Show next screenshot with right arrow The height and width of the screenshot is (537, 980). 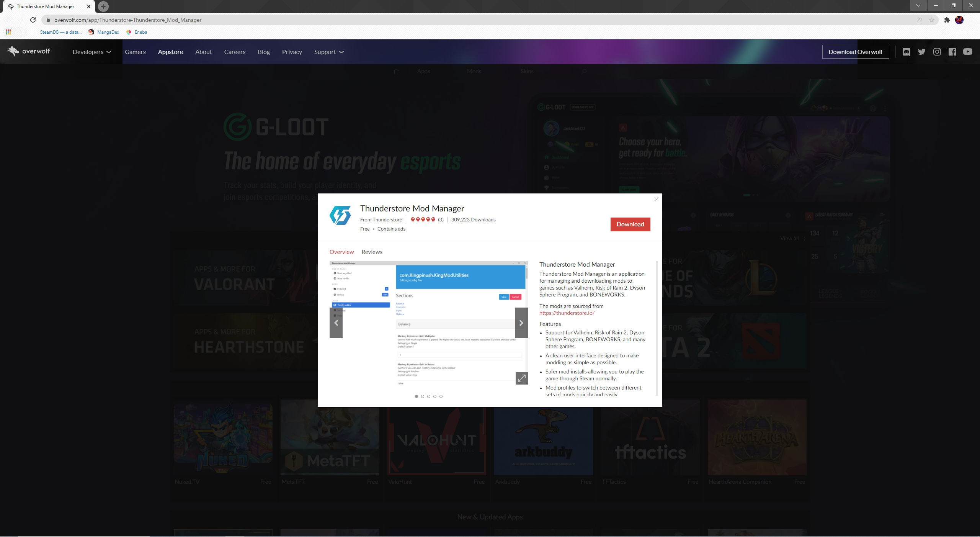point(521,323)
